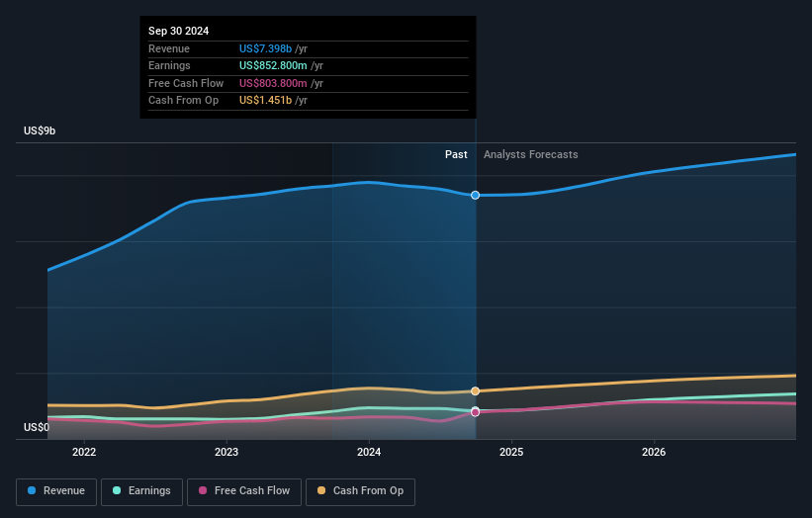Click the Sep 30 2024 tooltip date
This screenshot has height=518, width=812.
[x=179, y=31]
